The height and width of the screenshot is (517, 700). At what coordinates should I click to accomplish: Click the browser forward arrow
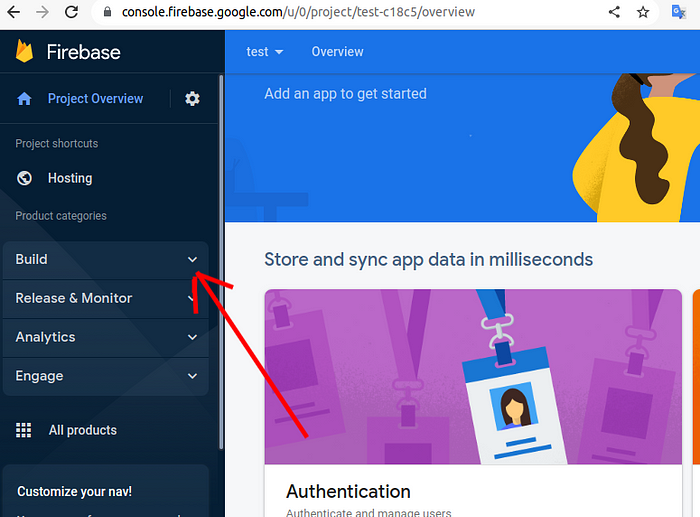[x=43, y=12]
